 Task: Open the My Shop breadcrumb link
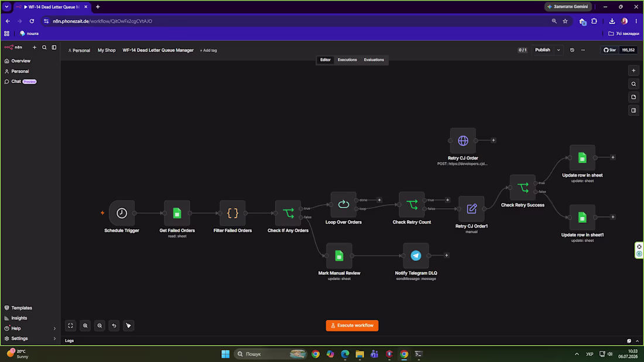point(107,50)
